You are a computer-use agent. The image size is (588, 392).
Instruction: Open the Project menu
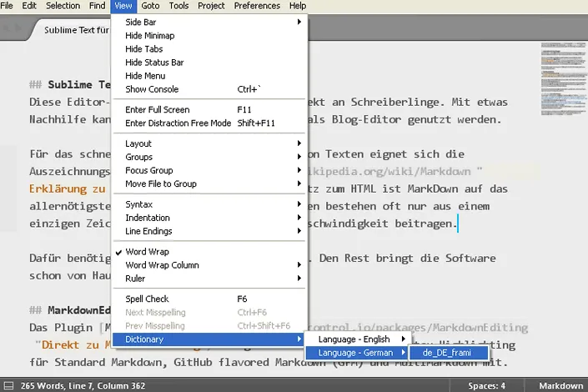211,6
